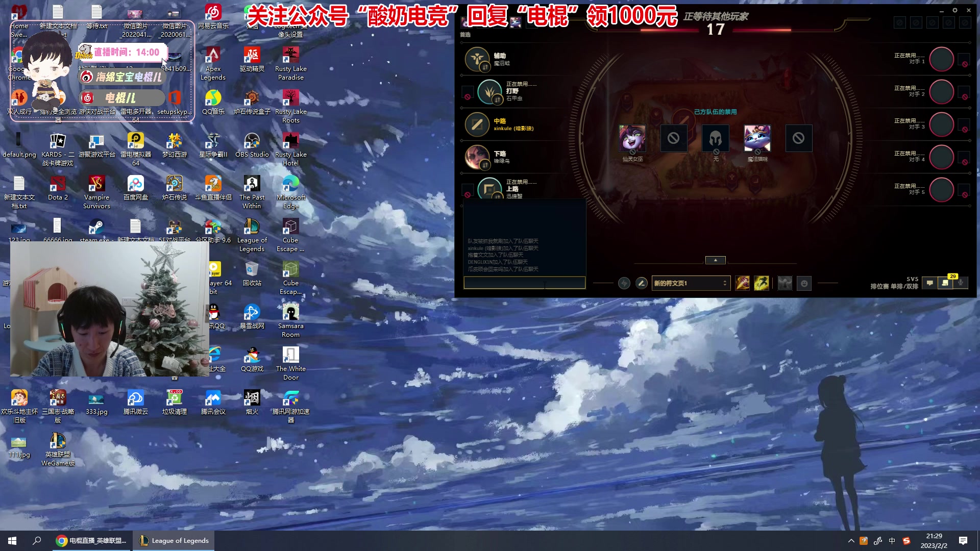Open 英雄联盟 WeGame版 desktop shortcut

pyautogui.click(x=58, y=449)
